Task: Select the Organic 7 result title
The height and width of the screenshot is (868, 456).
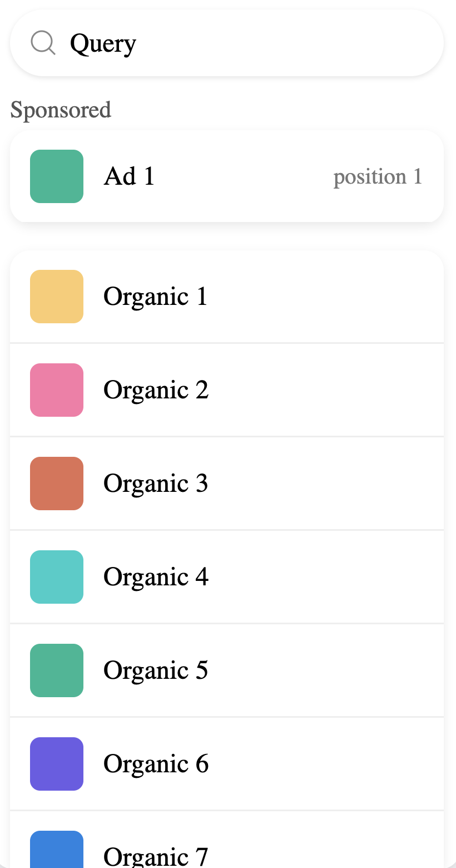Action: tap(156, 856)
